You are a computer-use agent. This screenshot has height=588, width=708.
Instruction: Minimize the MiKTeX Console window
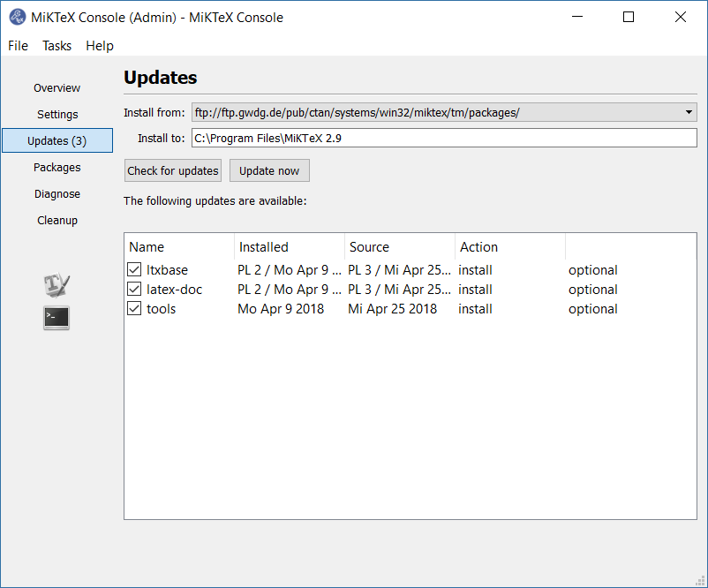pyautogui.click(x=577, y=17)
